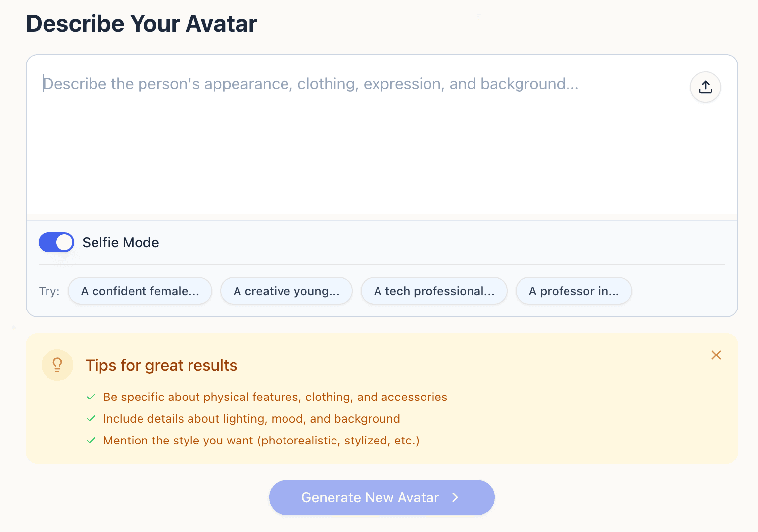Image resolution: width=758 pixels, height=532 pixels.
Task: Pick the 'A tech professional...' example prompt
Action: point(434,291)
